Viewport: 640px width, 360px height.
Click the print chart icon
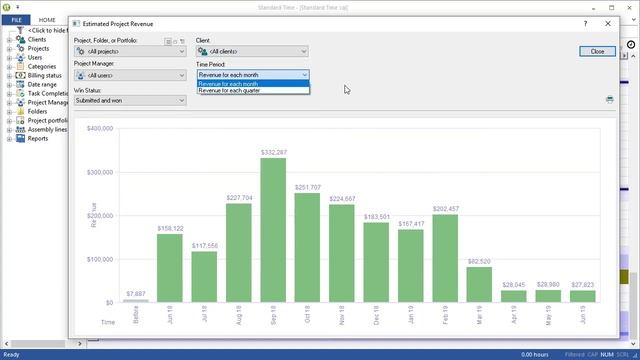610,100
